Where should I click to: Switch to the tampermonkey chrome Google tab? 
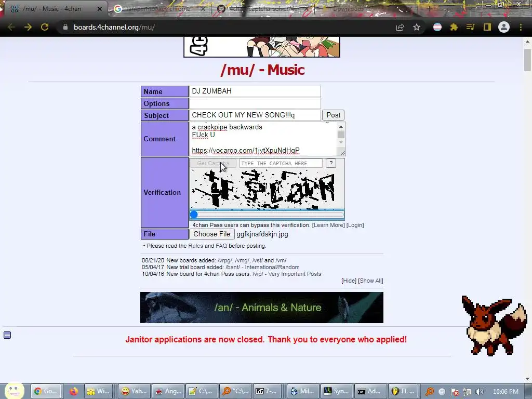click(157, 9)
